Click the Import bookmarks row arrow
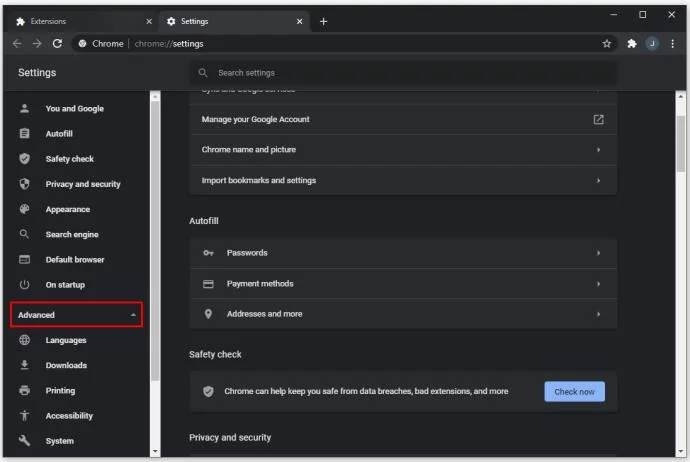 [x=598, y=180]
